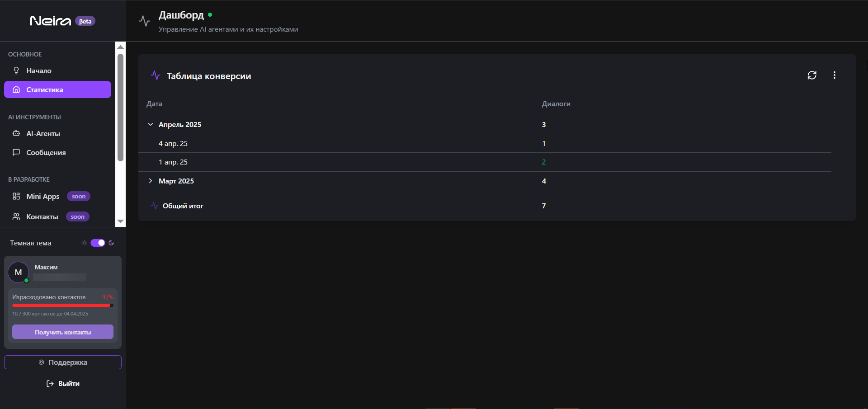Click the pulse icon next to Таблица конверсии

pyautogui.click(x=156, y=75)
